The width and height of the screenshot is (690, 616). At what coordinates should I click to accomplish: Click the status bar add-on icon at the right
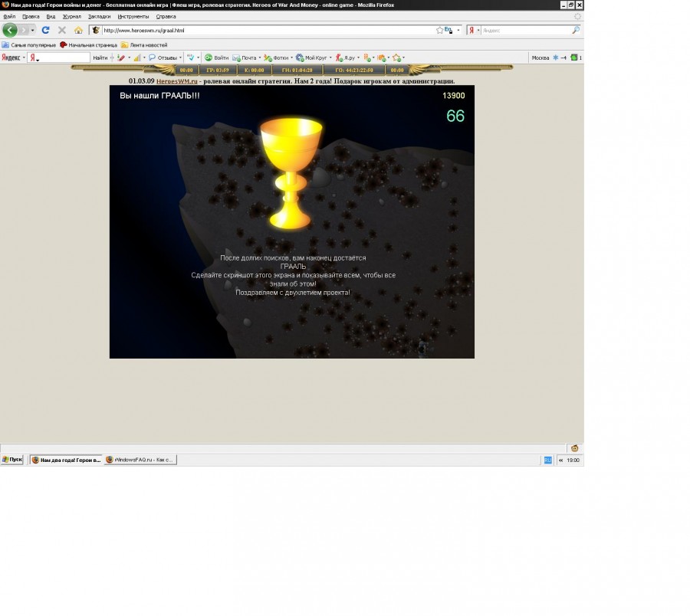pos(575,448)
